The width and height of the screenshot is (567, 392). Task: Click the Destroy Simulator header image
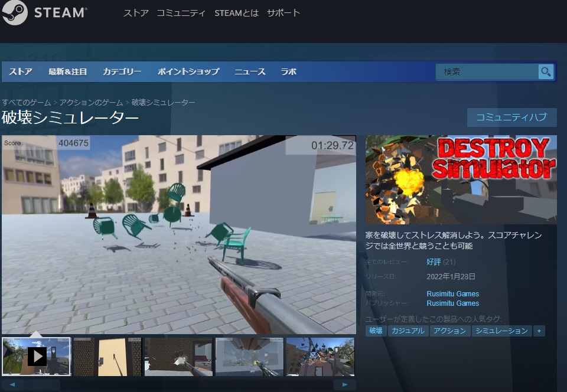[461, 179]
